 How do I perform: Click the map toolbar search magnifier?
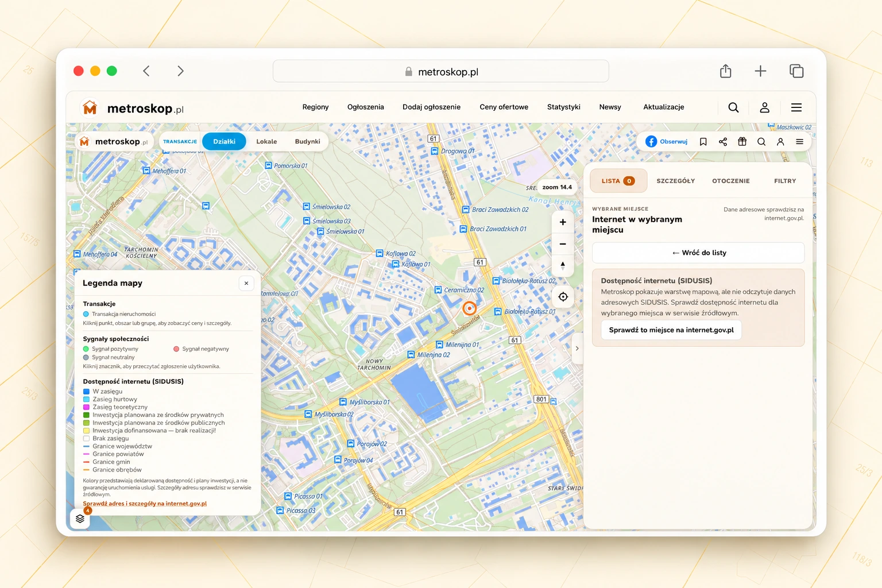click(761, 142)
